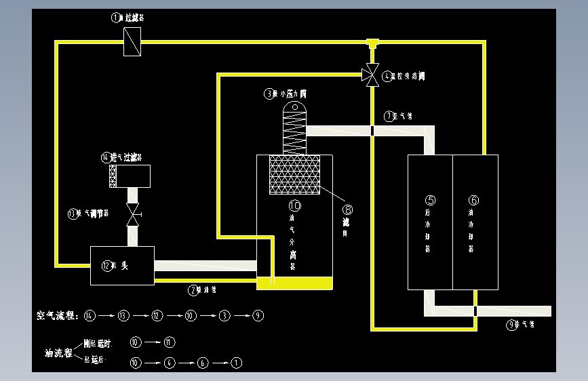Select the label '⑭进气过滤器'
The width and height of the screenshot is (588, 381).
[121, 157]
